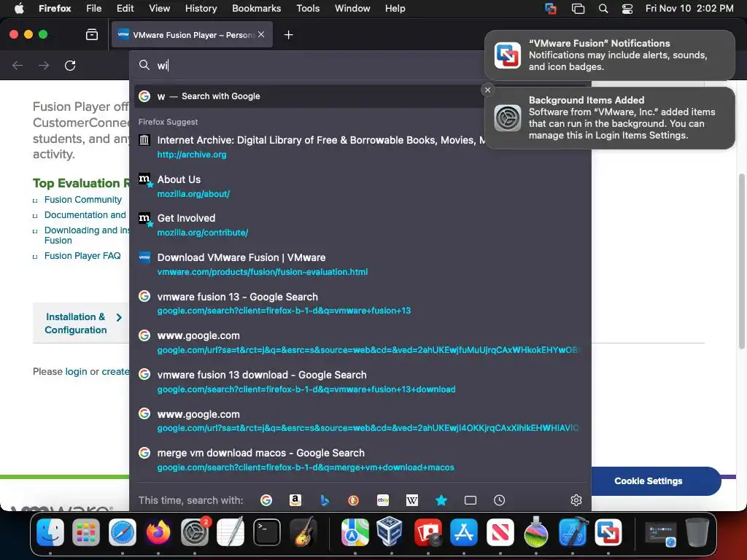Open the VMware Fusion Notifications banner
The height and width of the screenshot is (560, 747).
coord(609,55)
